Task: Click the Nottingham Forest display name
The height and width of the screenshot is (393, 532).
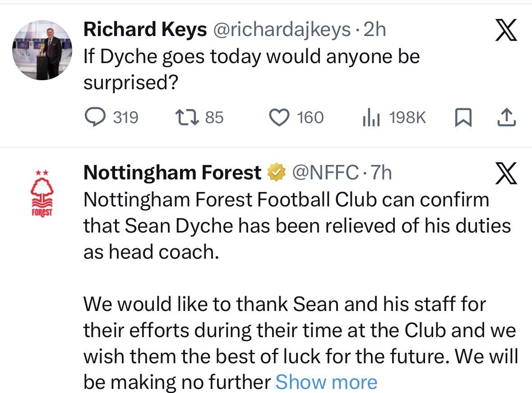Action: pyautogui.click(x=172, y=173)
